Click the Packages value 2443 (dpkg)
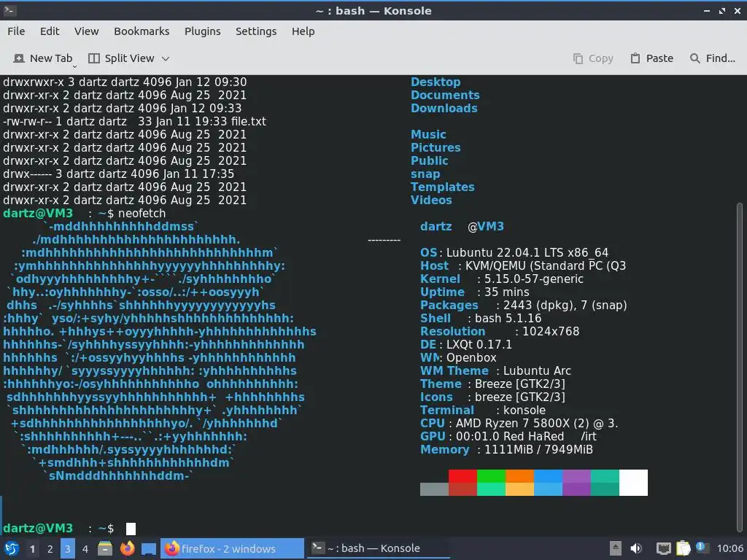747x560 pixels. 539,306
